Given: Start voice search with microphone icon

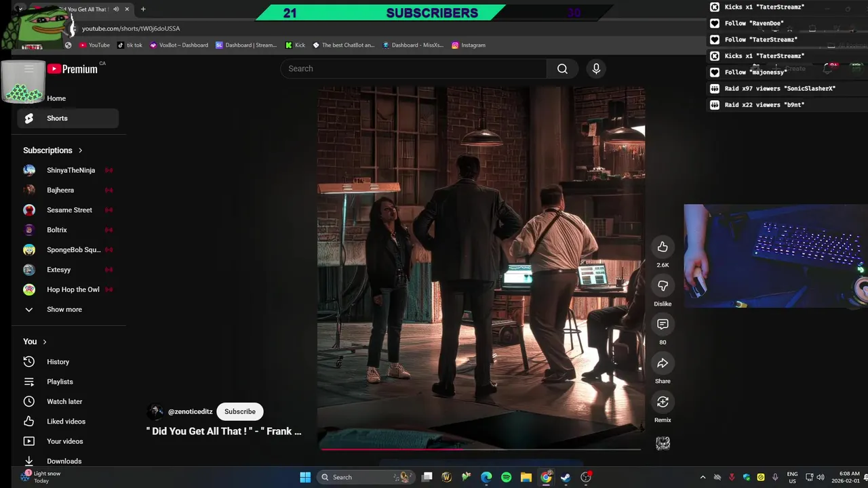Looking at the screenshot, I should point(596,68).
